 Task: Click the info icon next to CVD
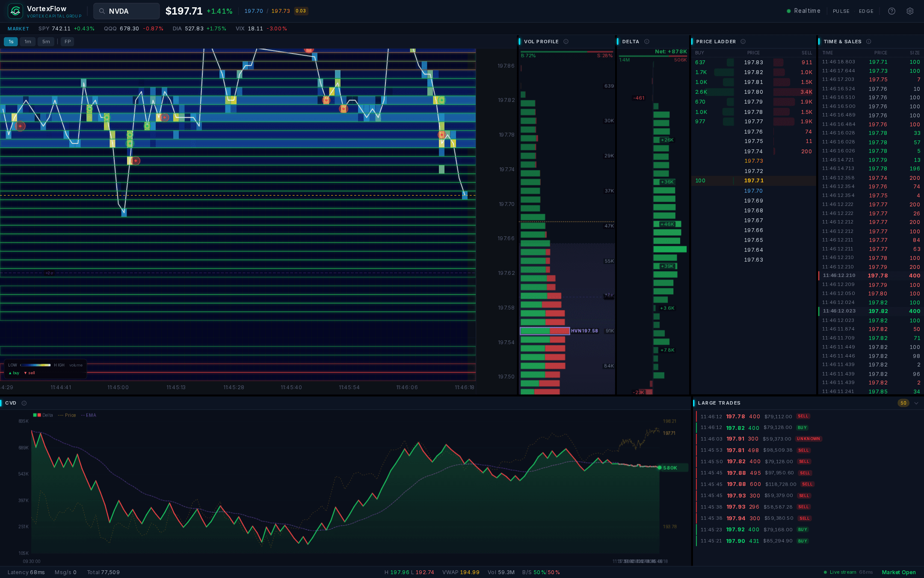tap(24, 403)
